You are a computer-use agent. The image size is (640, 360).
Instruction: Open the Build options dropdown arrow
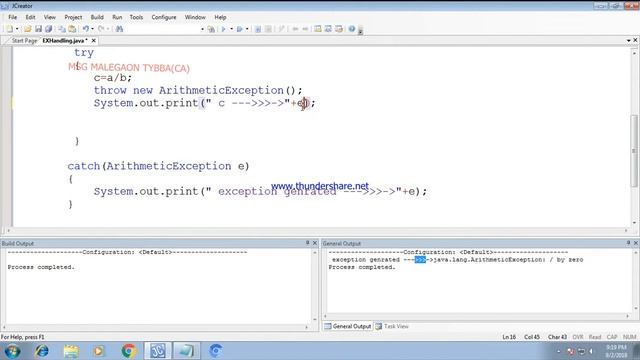pyautogui.click(x=247, y=29)
